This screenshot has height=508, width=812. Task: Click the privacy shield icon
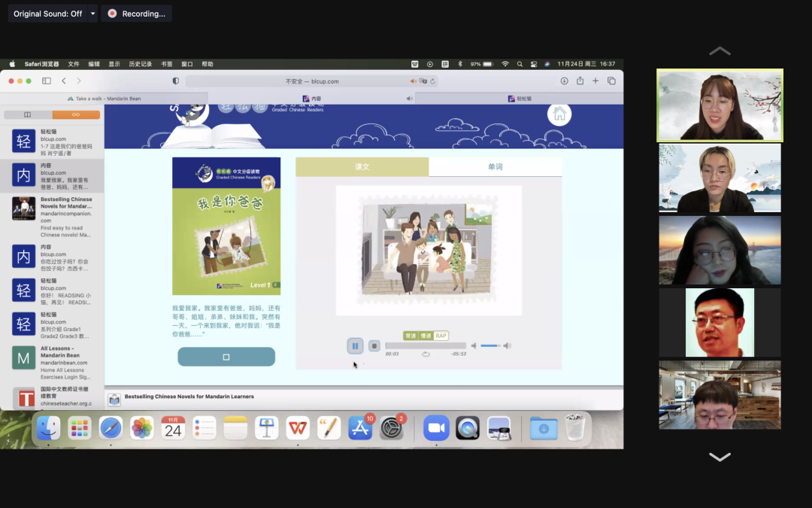(x=175, y=81)
